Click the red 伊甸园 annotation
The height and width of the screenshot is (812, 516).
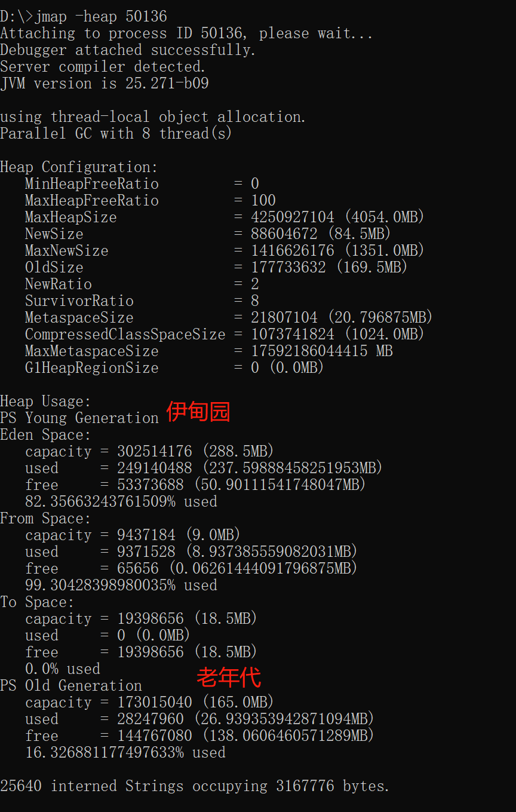click(x=198, y=412)
